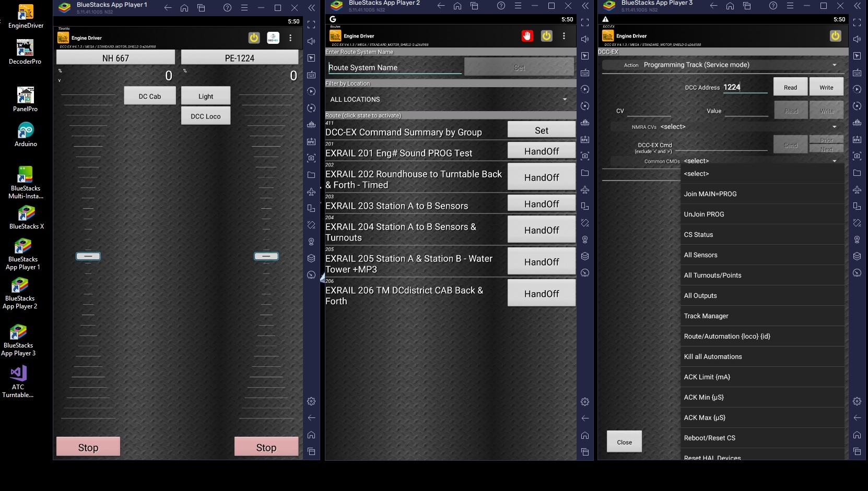The image size is (868, 491).
Task: Open PanelPro desktop shortcut
Action: coord(25,100)
